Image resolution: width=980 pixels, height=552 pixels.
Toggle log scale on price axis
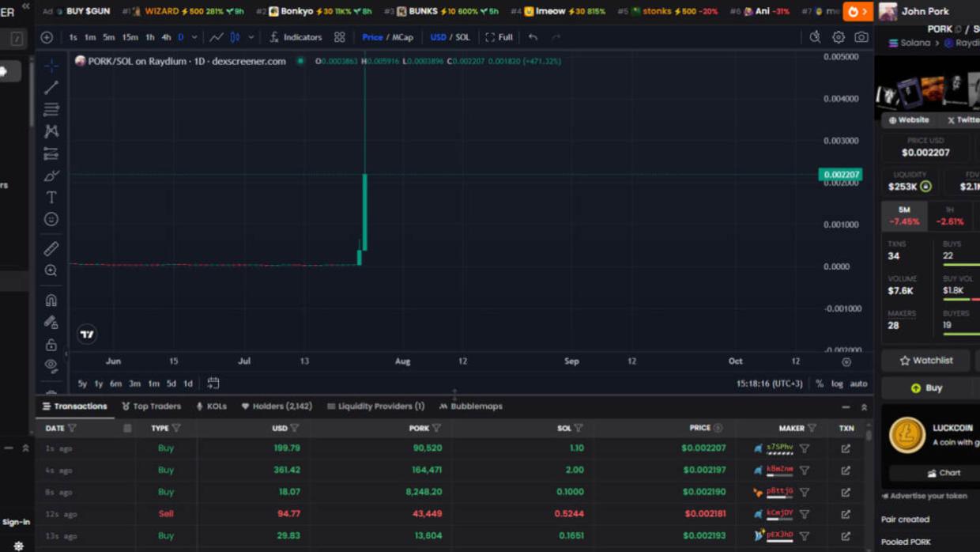(837, 384)
